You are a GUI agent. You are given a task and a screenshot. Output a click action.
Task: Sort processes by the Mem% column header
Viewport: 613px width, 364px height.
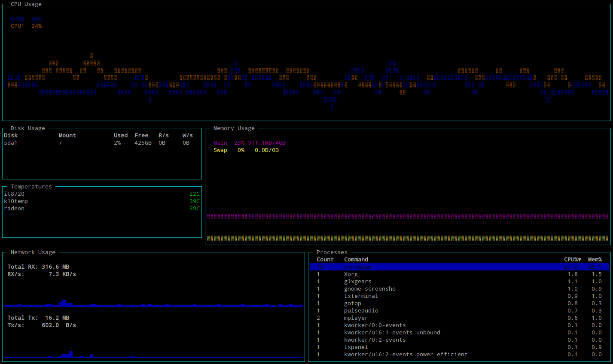coord(595,260)
